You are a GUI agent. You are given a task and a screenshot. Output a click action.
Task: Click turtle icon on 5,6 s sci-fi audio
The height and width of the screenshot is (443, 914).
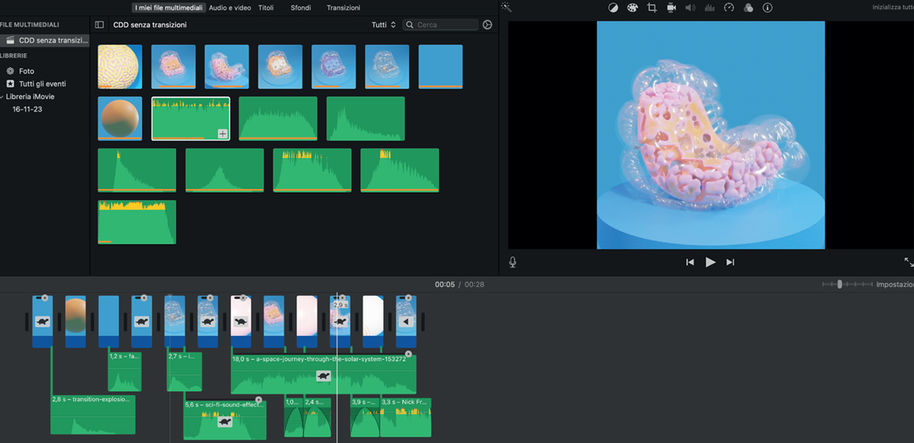coord(225,421)
